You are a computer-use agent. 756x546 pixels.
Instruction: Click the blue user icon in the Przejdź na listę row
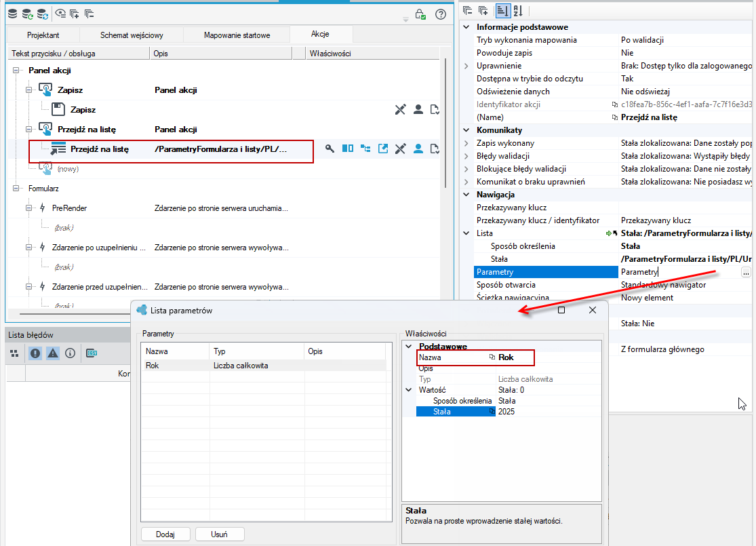point(418,149)
